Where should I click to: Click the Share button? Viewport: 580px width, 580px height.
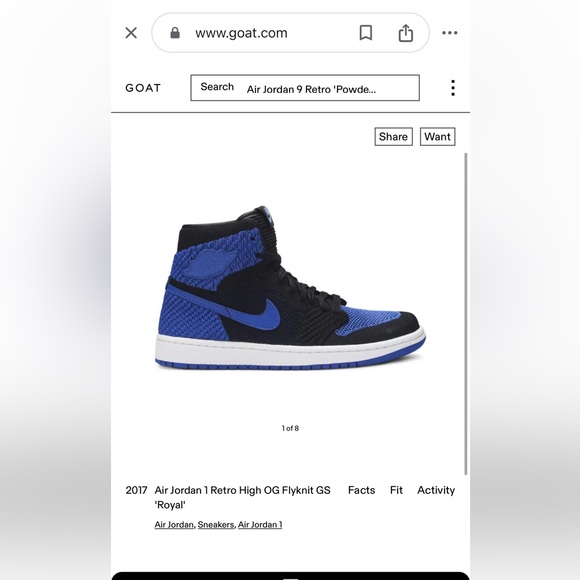(x=394, y=137)
